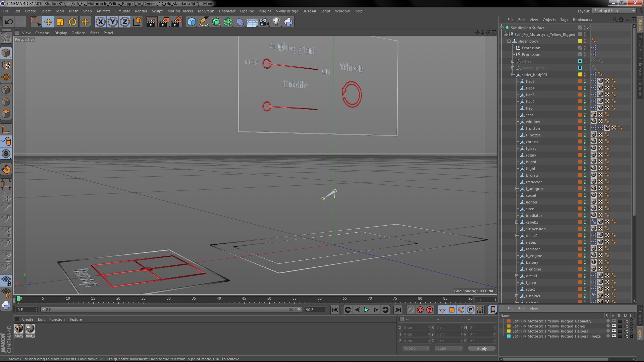Collapse the Subdivision Surface tree node
644x362 pixels.
click(x=502, y=28)
